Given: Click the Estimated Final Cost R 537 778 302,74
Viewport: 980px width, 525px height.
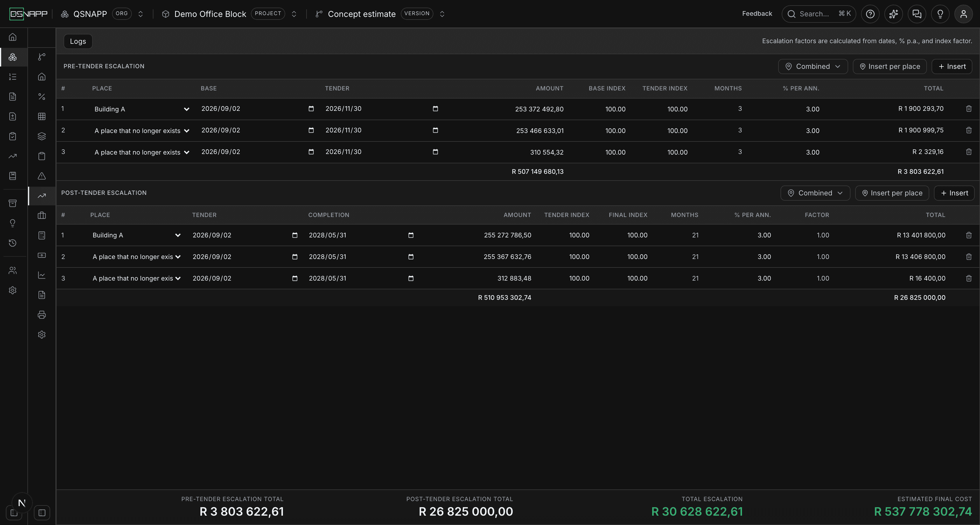Looking at the screenshot, I should [923, 512].
